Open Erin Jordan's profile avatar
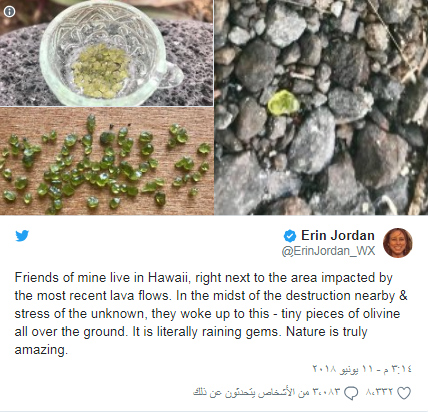The image size is (428, 414). (x=398, y=243)
